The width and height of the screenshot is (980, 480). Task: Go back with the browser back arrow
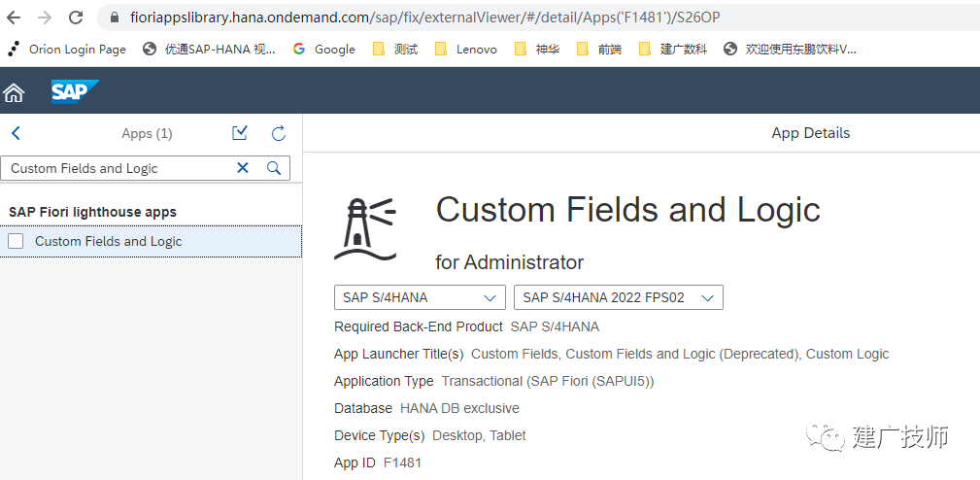point(14,17)
